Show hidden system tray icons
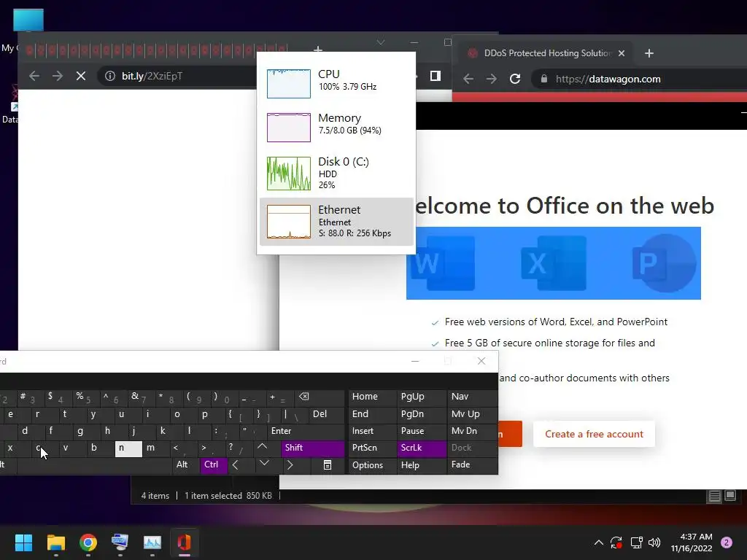This screenshot has width=747, height=560. pos(599,542)
